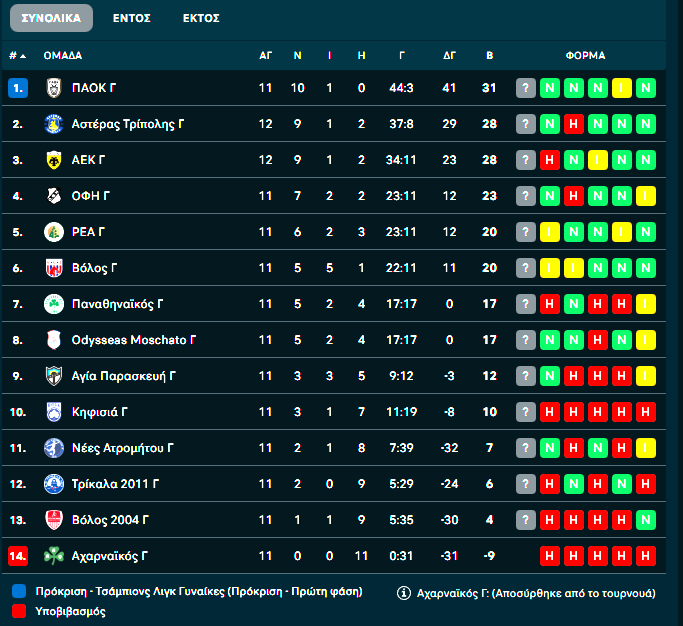Click the Βόλος Γ team logo
683x626 pixels.
click(53, 268)
